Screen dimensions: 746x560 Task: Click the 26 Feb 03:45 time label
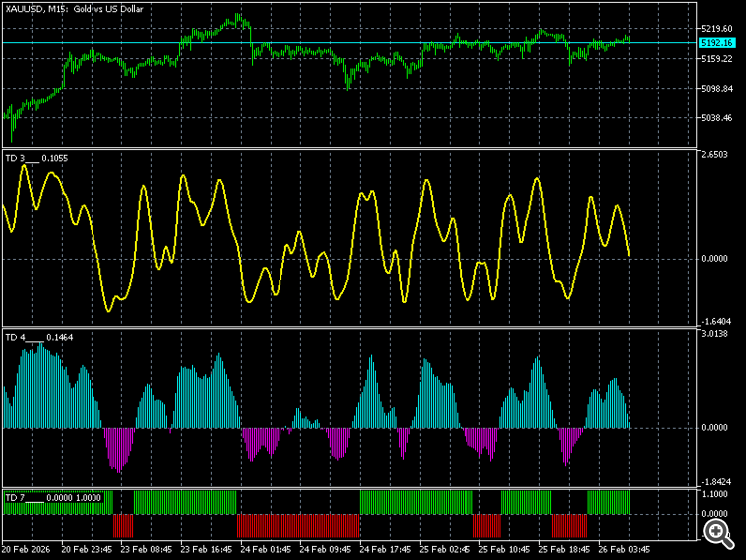(x=624, y=549)
